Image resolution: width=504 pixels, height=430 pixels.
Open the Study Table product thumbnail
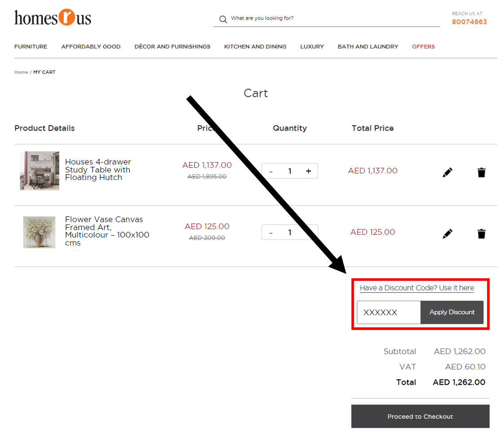pyautogui.click(x=39, y=171)
